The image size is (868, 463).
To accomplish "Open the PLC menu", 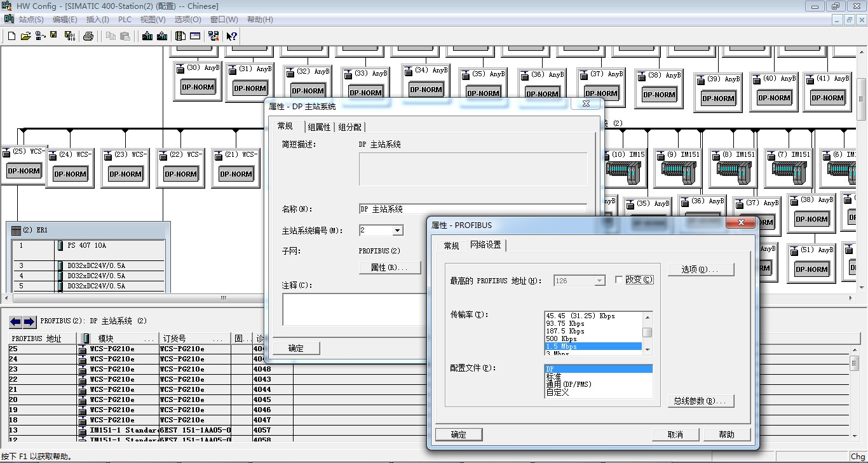I will tap(125, 20).
